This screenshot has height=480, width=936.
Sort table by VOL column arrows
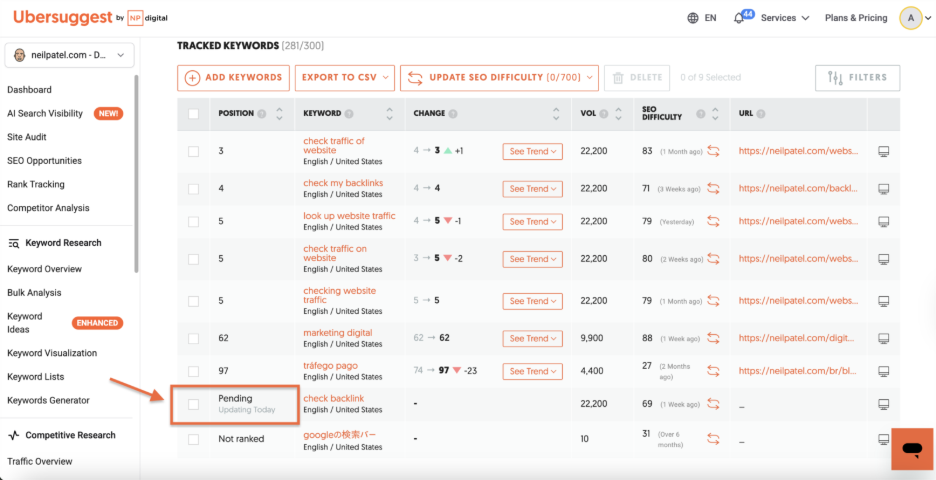(x=618, y=113)
